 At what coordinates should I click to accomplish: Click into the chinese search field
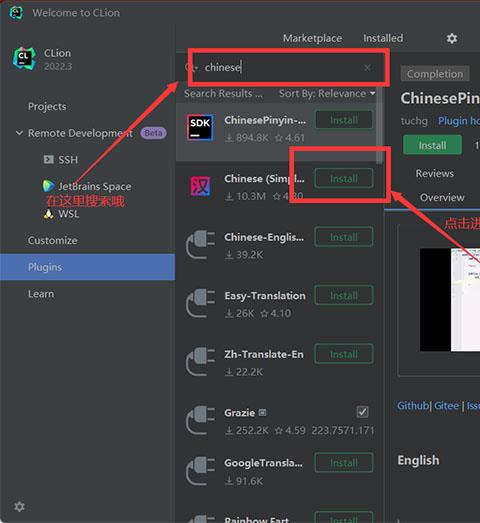pos(280,68)
